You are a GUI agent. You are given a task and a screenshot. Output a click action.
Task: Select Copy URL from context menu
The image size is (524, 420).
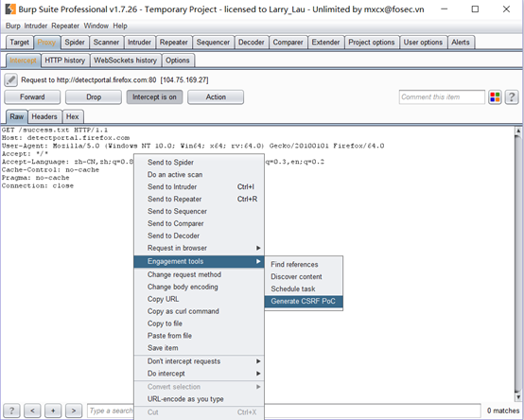[x=199, y=299]
